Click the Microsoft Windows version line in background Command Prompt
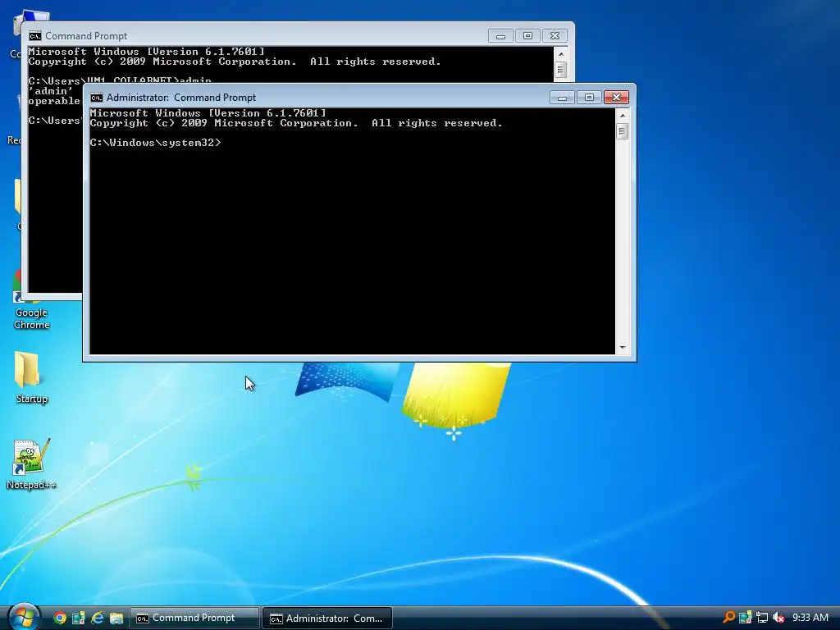 tap(146, 52)
